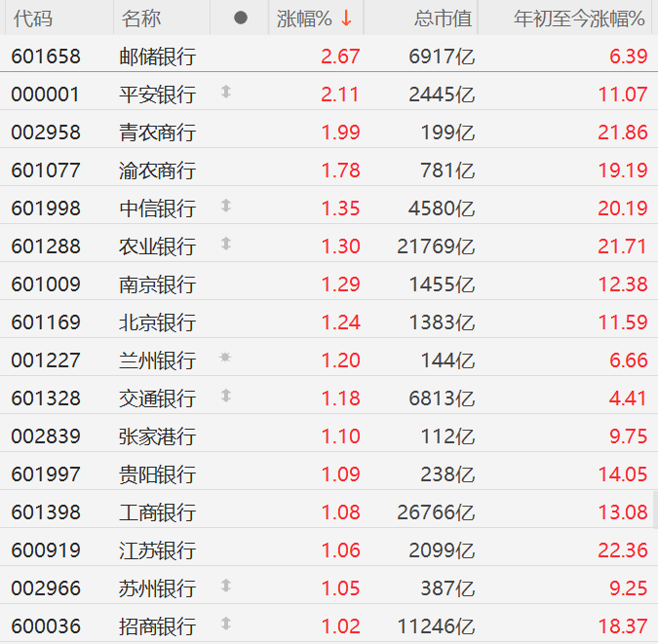The width and height of the screenshot is (658, 644).
Task: Click the red sort arrow beside 涨幅%
Action: coord(346,19)
